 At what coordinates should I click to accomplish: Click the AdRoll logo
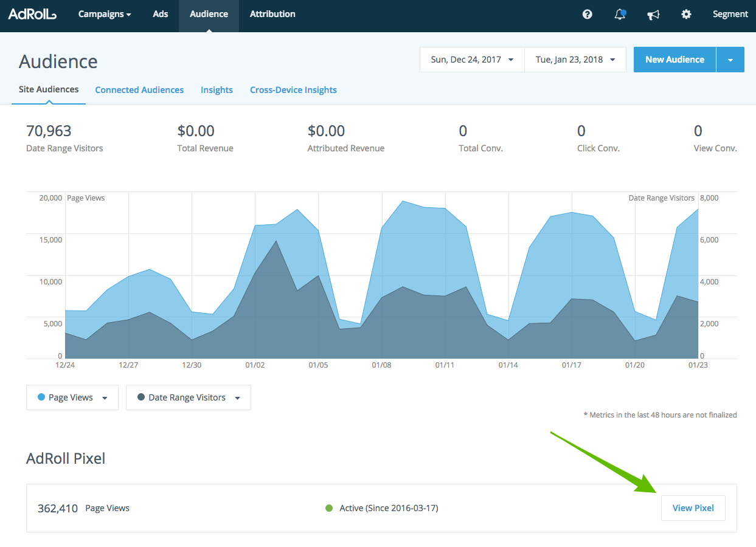(x=32, y=16)
